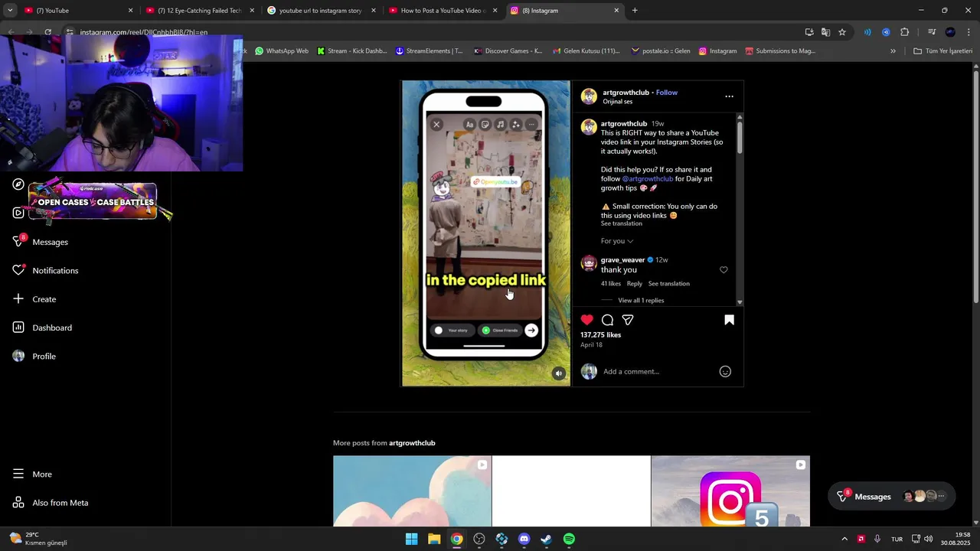Open Spotify from the taskbar
The height and width of the screenshot is (551, 980).
coord(569,539)
